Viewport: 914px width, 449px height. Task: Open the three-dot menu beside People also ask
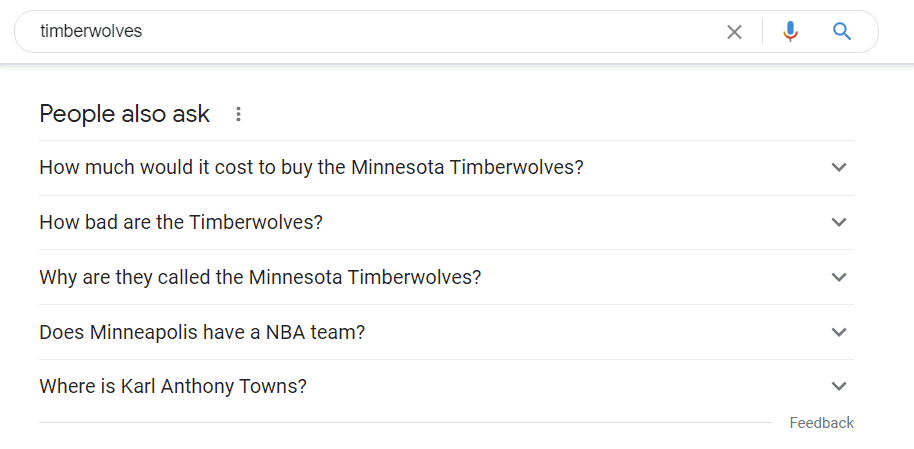pyautogui.click(x=238, y=114)
